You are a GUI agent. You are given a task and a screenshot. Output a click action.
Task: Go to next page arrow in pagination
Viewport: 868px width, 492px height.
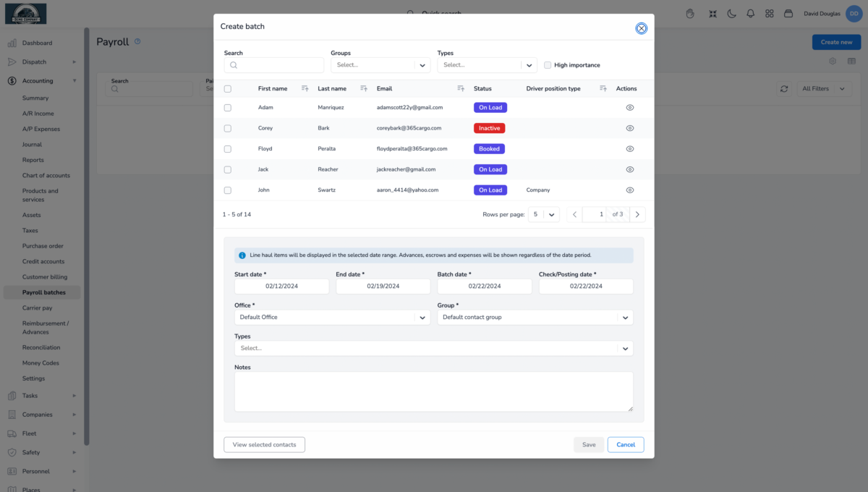pos(637,214)
